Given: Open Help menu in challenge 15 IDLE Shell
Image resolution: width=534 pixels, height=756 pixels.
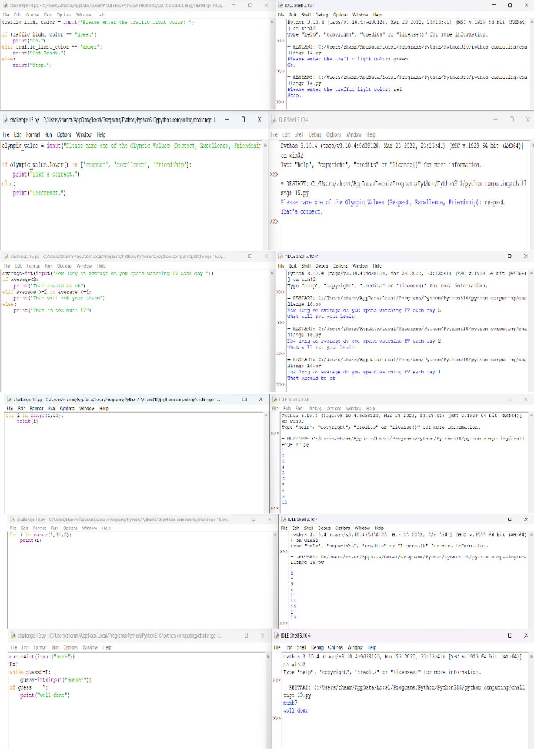Looking at the screenshot, I should [371, 134].
